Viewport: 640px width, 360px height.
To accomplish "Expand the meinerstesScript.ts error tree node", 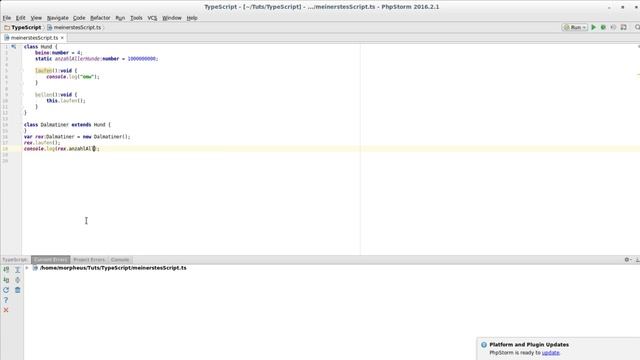I will coord(27,268).
